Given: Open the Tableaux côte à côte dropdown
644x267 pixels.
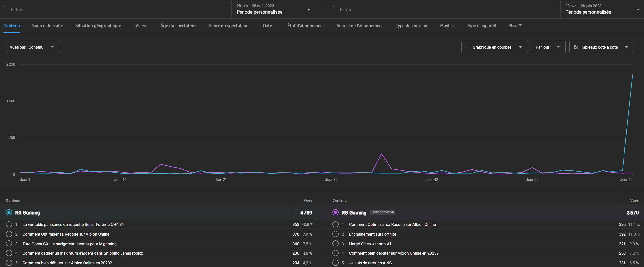Looking at the screenshot, I should click(x=602, y=47).
